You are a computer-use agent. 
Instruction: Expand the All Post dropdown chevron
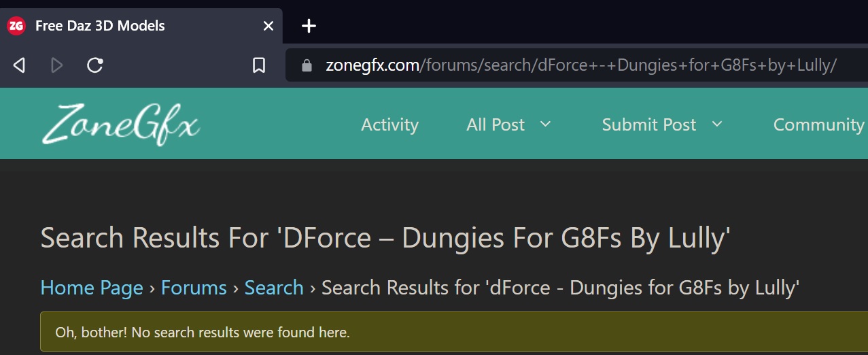(545, 124)
